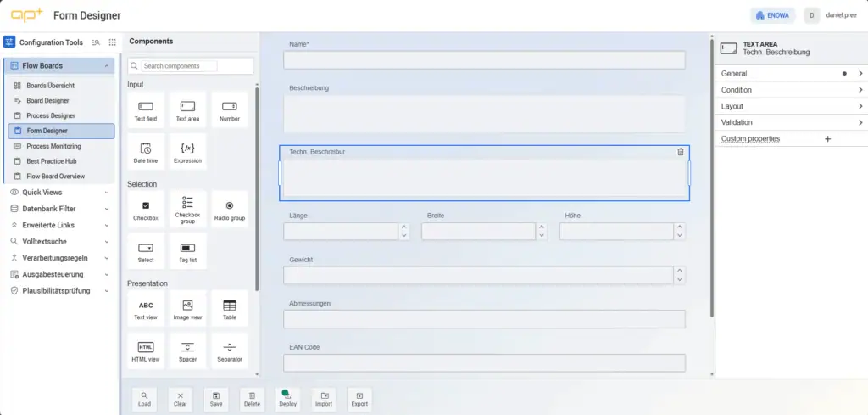
Task: Click the Search components field
Action: 180,66
